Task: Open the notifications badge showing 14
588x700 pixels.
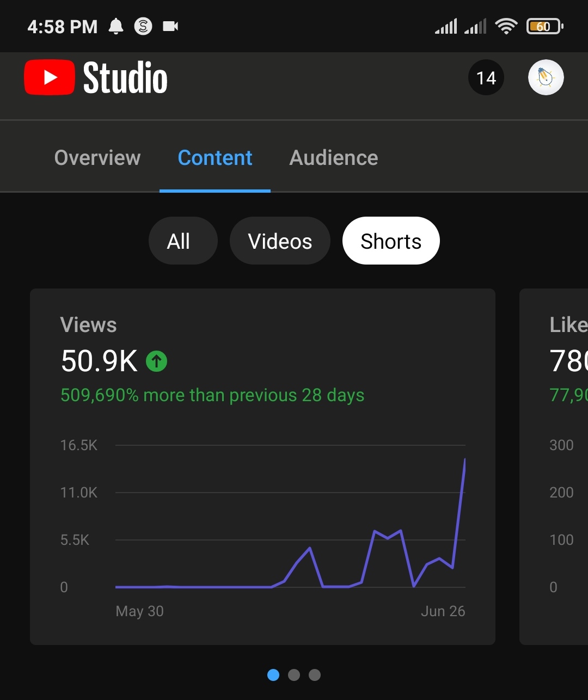Action: (x=486, y=78)
